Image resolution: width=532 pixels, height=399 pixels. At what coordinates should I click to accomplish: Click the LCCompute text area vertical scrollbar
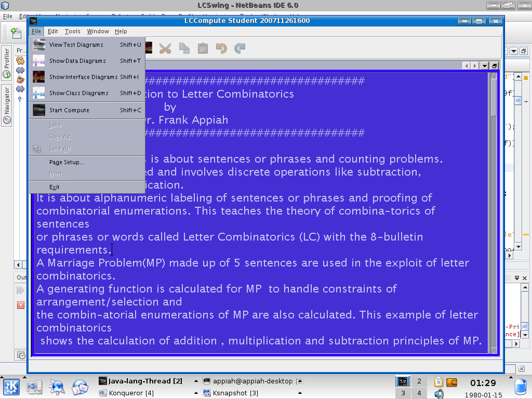[494, 213]
